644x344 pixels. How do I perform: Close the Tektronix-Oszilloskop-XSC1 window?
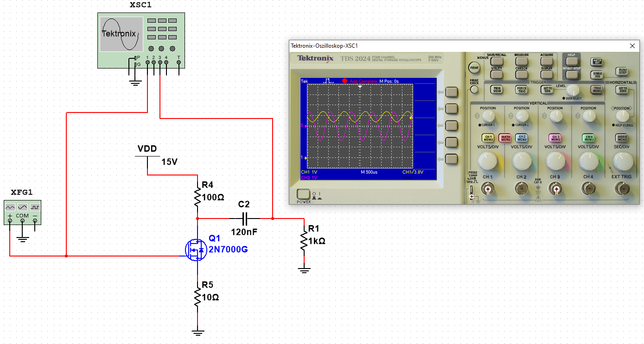tap(632, 46)
